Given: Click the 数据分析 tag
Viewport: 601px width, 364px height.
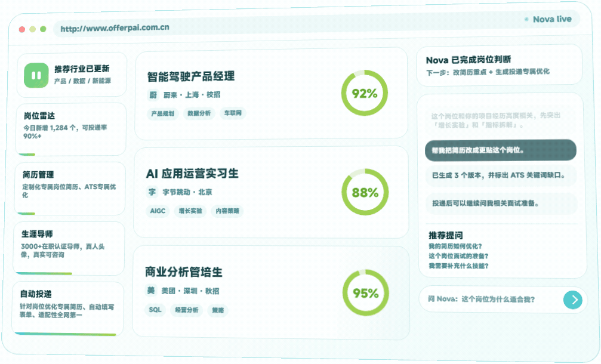Looking at the screenshot, I should (x=199, y=113).
